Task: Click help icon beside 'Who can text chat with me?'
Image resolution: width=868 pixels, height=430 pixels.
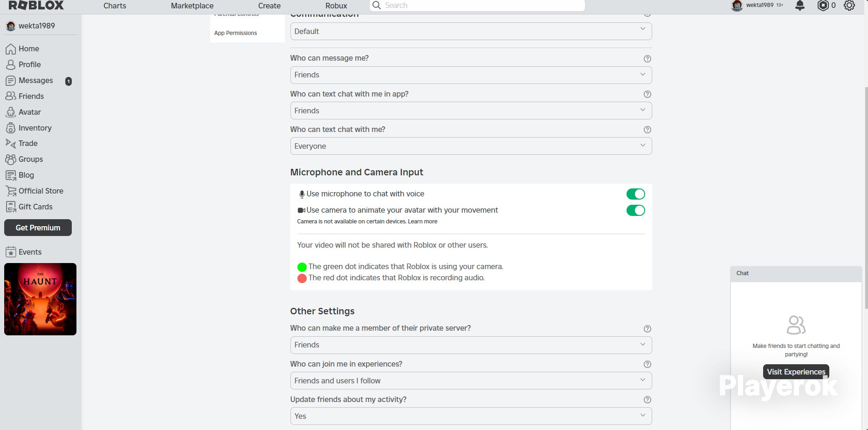Action: click(x=647, y=130)
